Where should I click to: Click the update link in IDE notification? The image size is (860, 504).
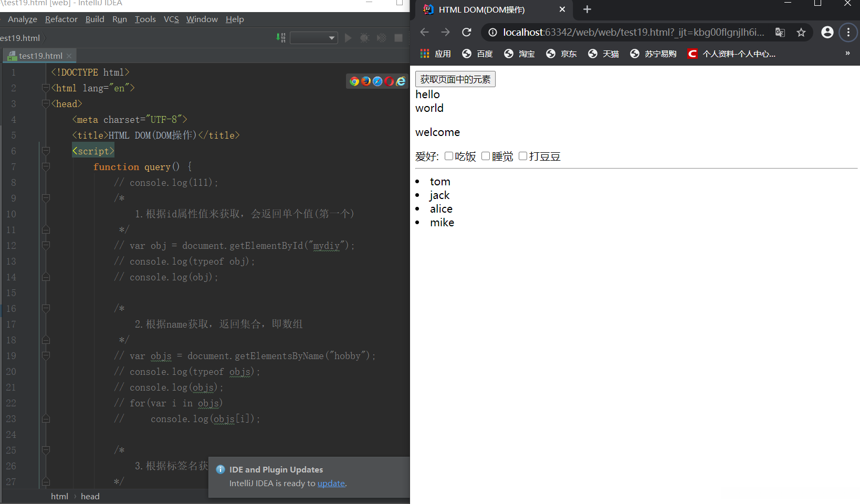[331, 484]
